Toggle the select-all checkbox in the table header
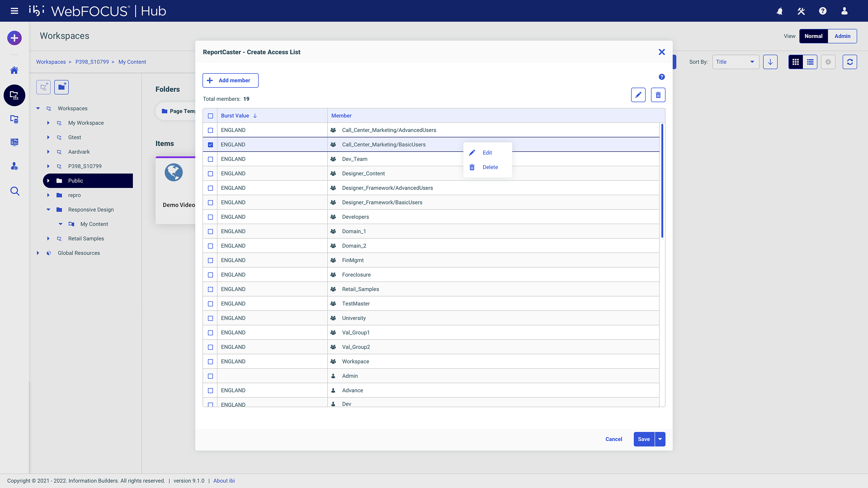Viewport: 868px width, 488px height. (x=210, y=116)
